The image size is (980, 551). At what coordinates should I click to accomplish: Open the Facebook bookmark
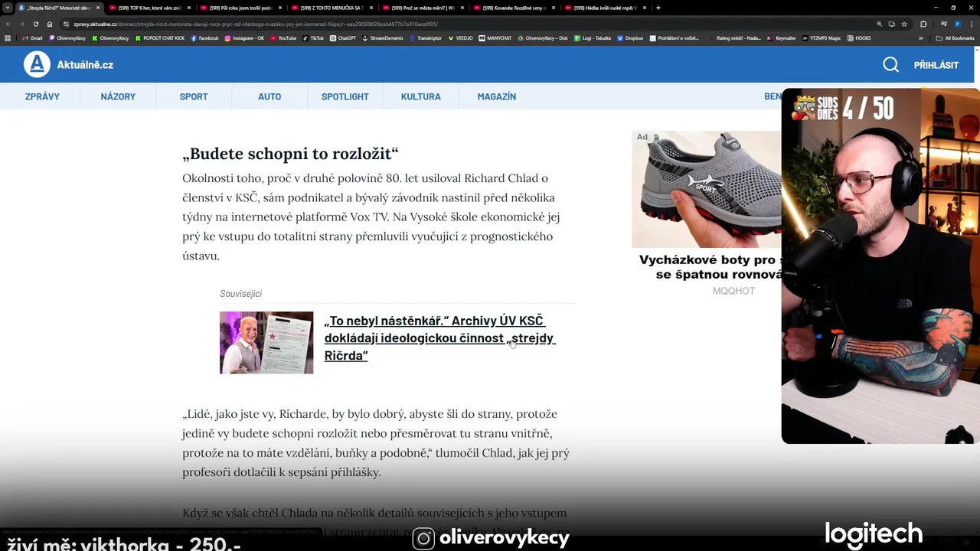pyautogui.click(x=204, y=37)
